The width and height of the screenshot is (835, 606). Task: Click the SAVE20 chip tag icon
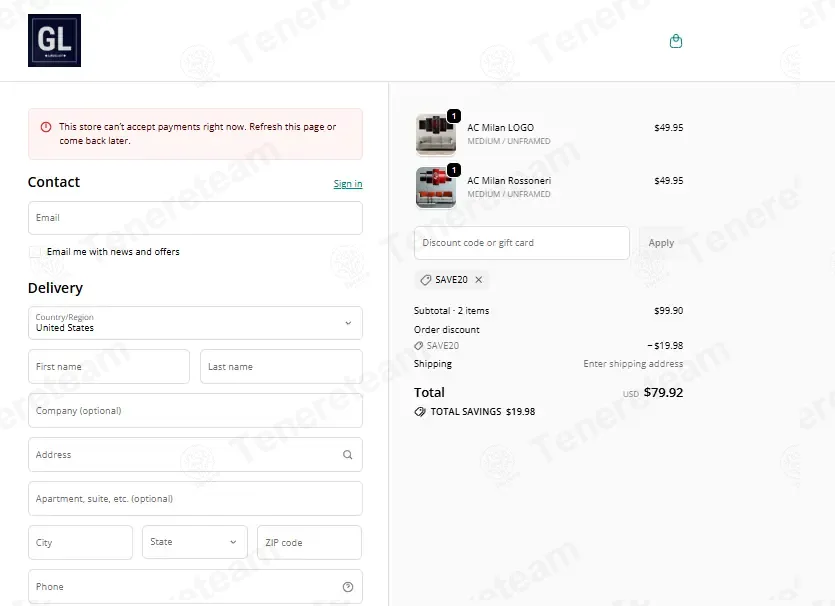(425, 280)
